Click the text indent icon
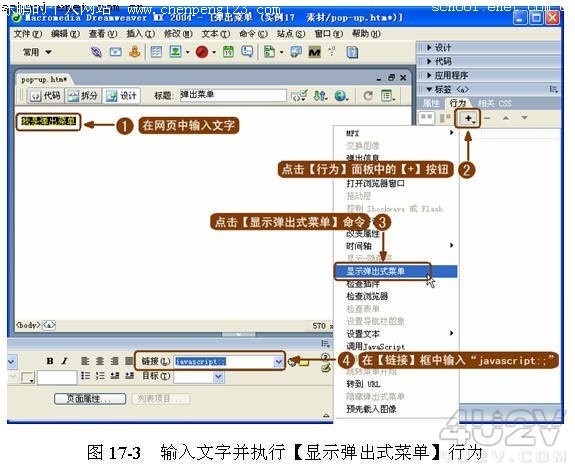This screenshot has height=466, width=575. click(129, 376)
